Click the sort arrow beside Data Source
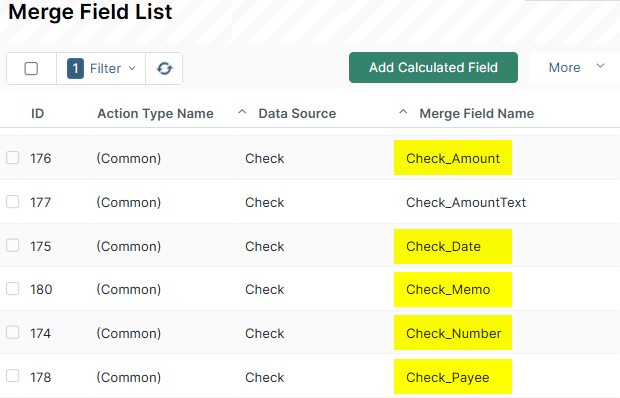The image size is (620, 398). click(242, 112)
